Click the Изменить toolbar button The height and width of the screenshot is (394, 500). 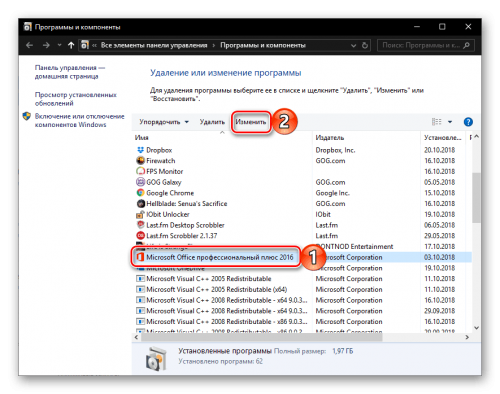point(251,122)
